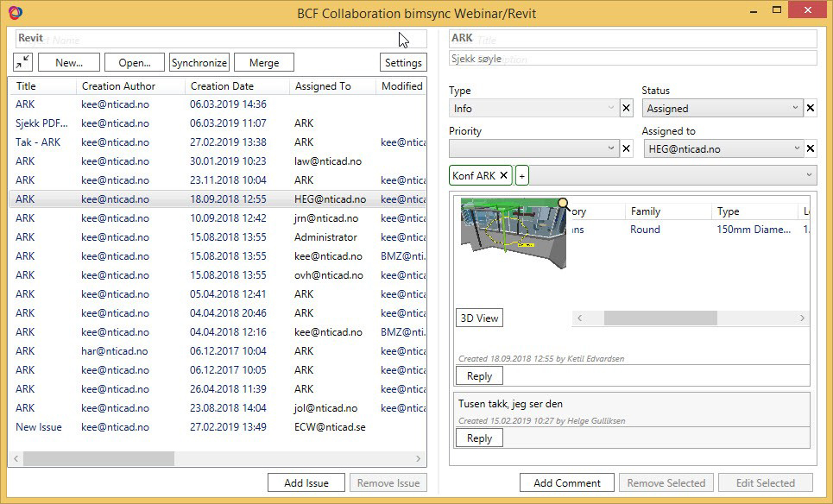Clear the Status field with X
The image size is (833, 504).
pos(811,109)
